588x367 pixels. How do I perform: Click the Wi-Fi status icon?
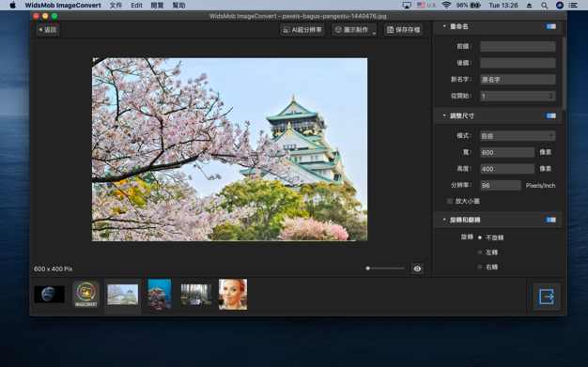446,6
